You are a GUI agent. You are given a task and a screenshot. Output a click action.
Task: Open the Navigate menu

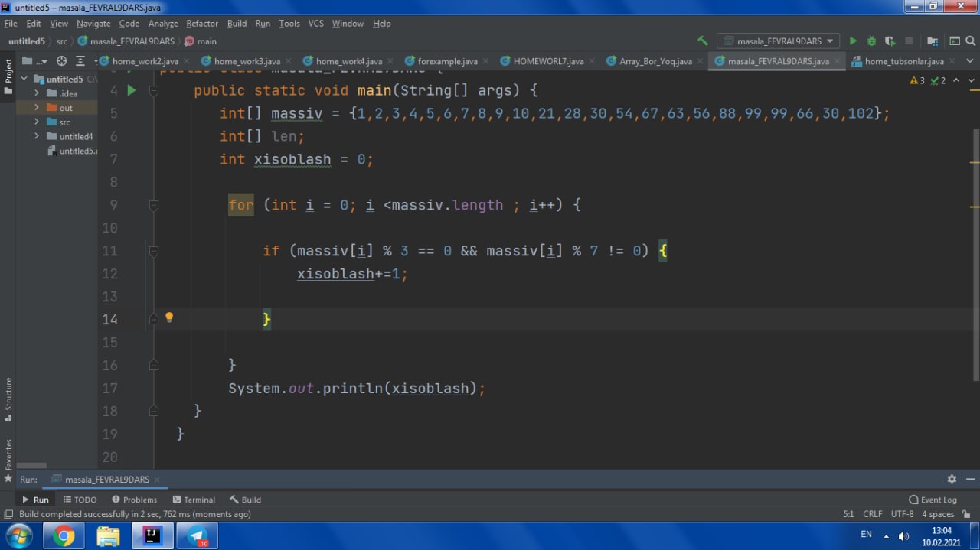pos(93,24)
